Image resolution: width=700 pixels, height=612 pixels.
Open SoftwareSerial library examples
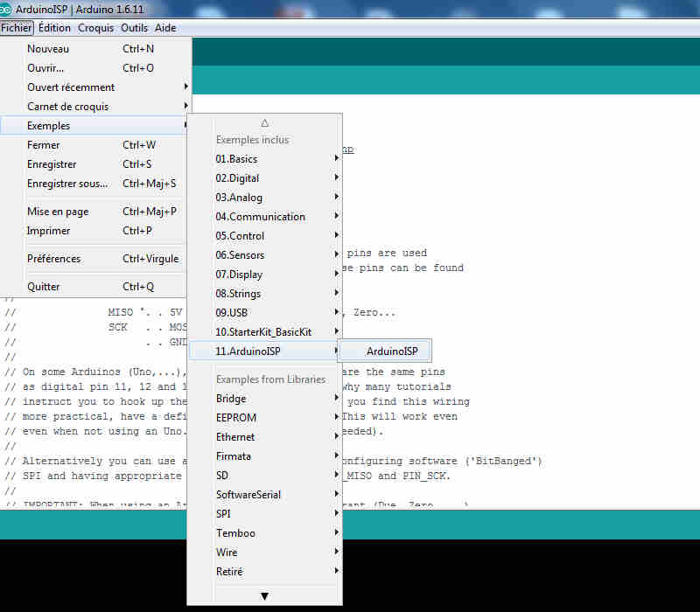point(265,494)
